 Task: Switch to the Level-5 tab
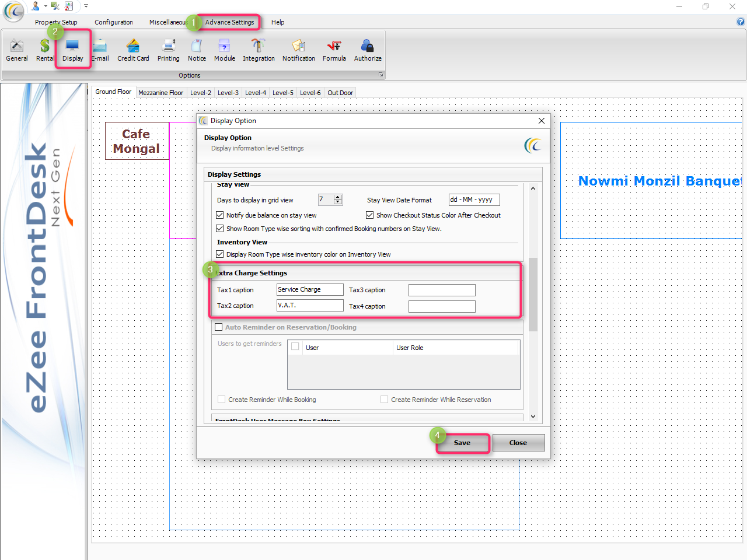click(283, 93)
